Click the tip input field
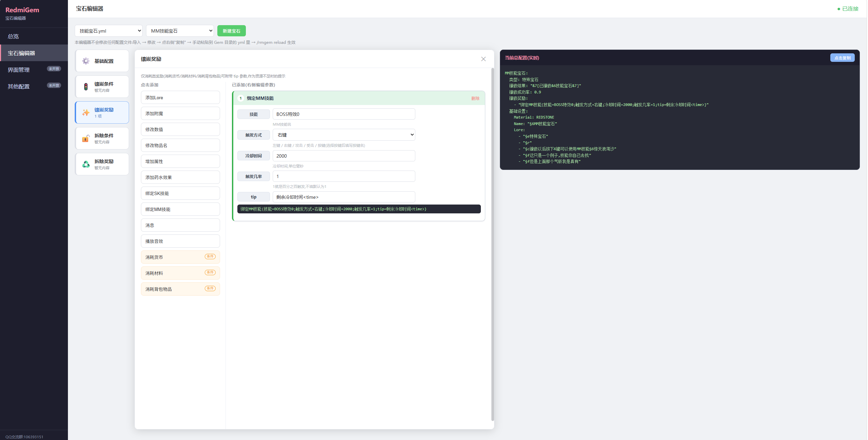This screenshot has height=440, width=868. (x=344, y=197)
